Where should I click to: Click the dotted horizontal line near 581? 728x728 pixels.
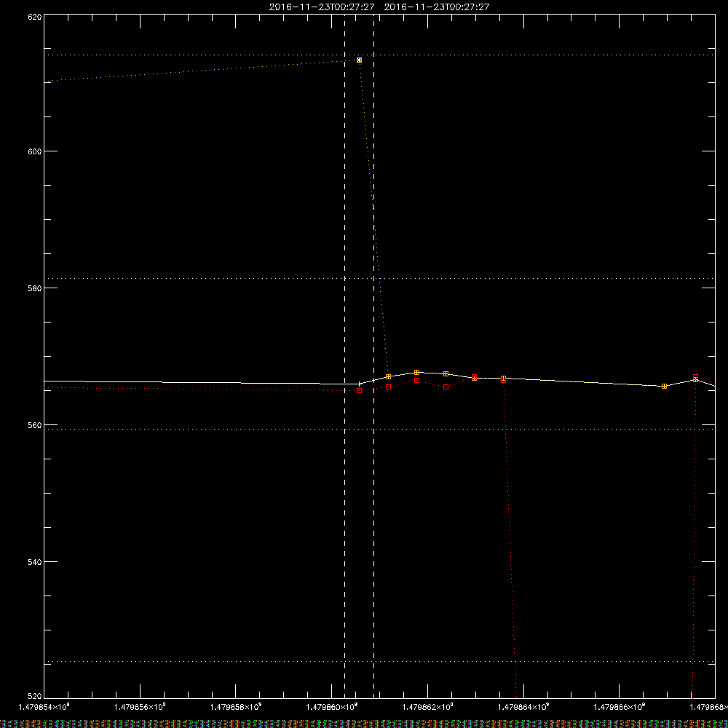pos(379,279)
